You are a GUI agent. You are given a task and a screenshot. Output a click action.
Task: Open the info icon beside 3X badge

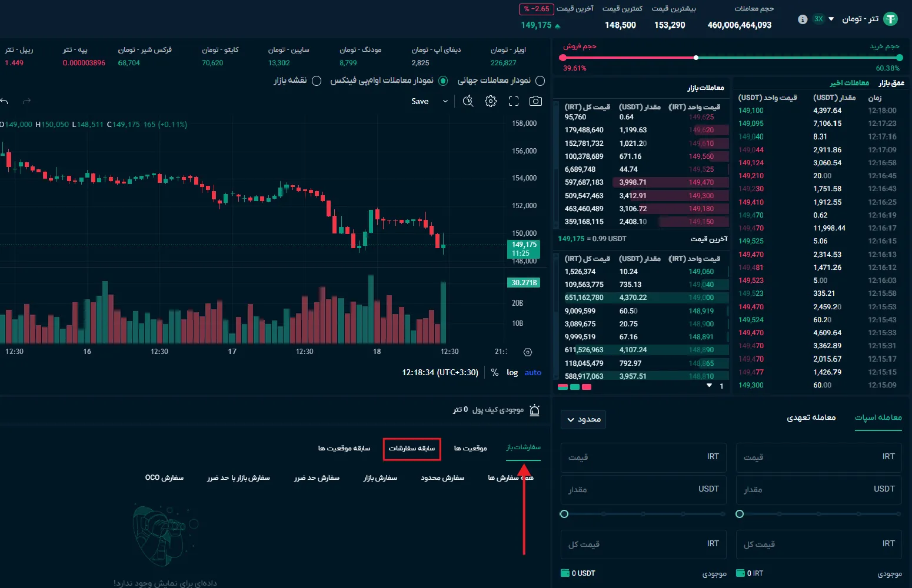(x=803, y=19)
